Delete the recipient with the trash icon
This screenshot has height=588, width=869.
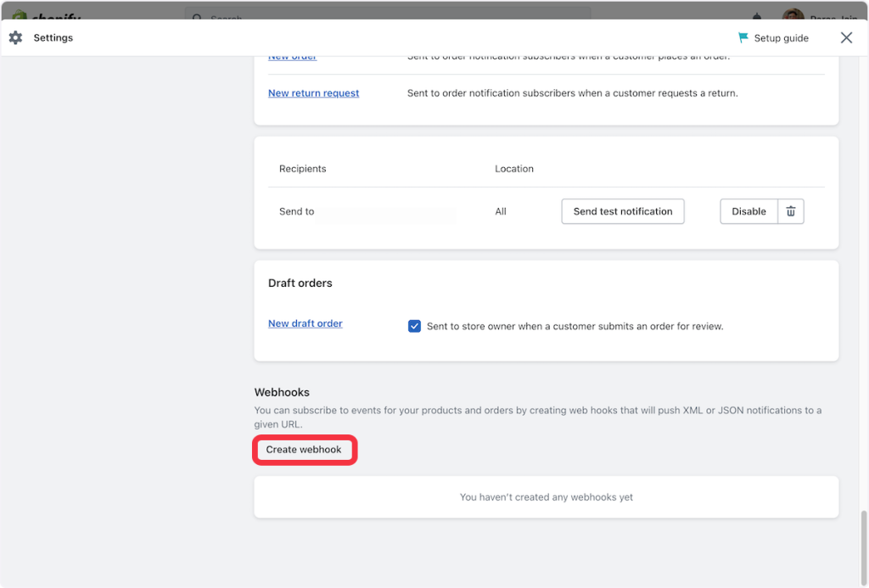(x=791, y=211)
